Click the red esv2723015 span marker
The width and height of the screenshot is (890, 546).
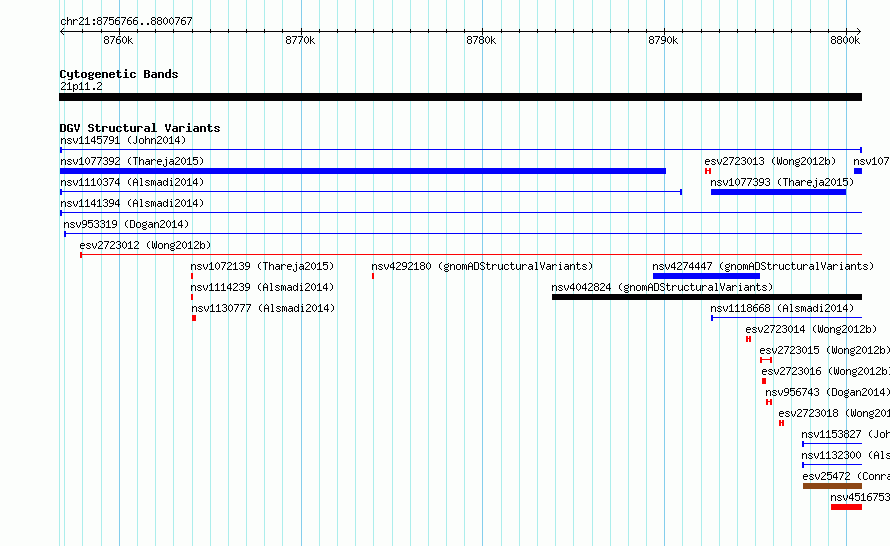point(766,360)
